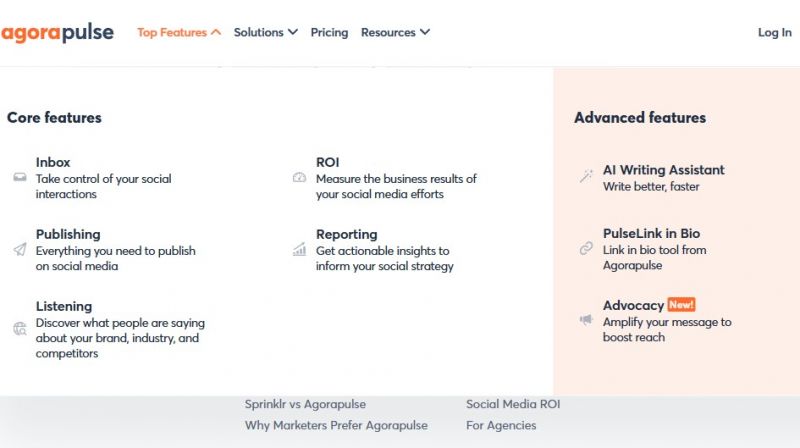Collapse the Top Features dropdown

179,32
